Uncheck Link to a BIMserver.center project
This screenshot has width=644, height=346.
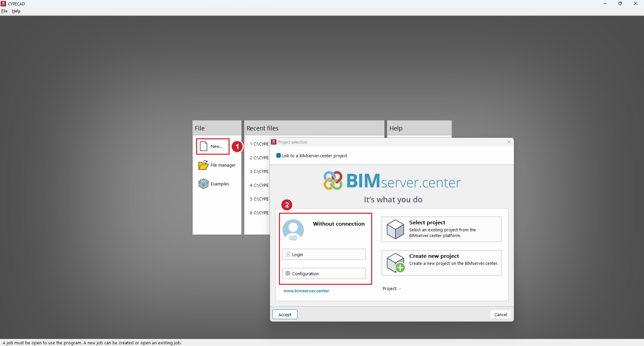click(278, 156)
